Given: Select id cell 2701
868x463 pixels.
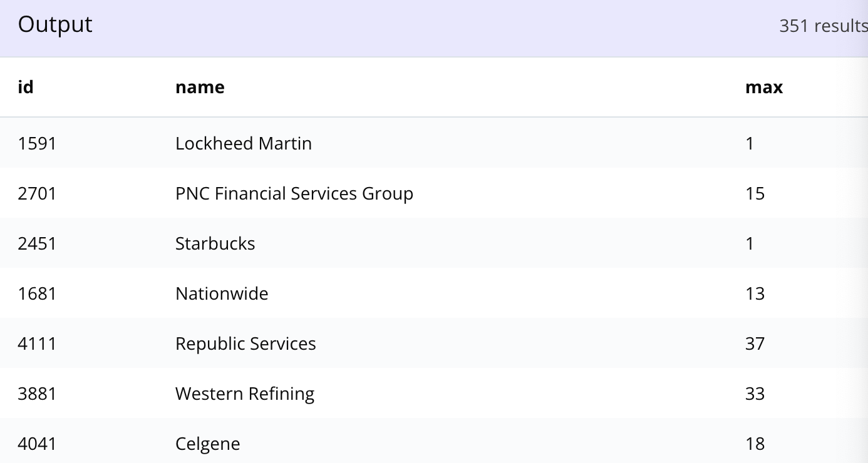Looking at the screenshot, I should [x=38, y=193].
